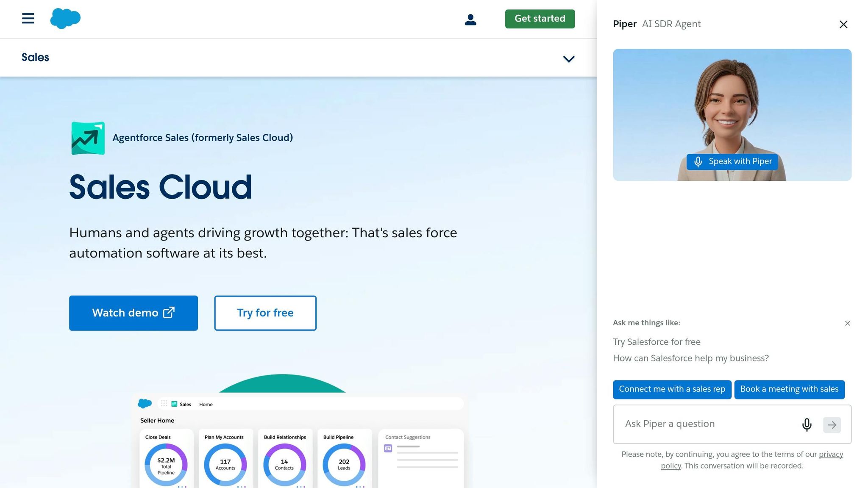Click the Contact Suggestions card icon

coord(388,448)
